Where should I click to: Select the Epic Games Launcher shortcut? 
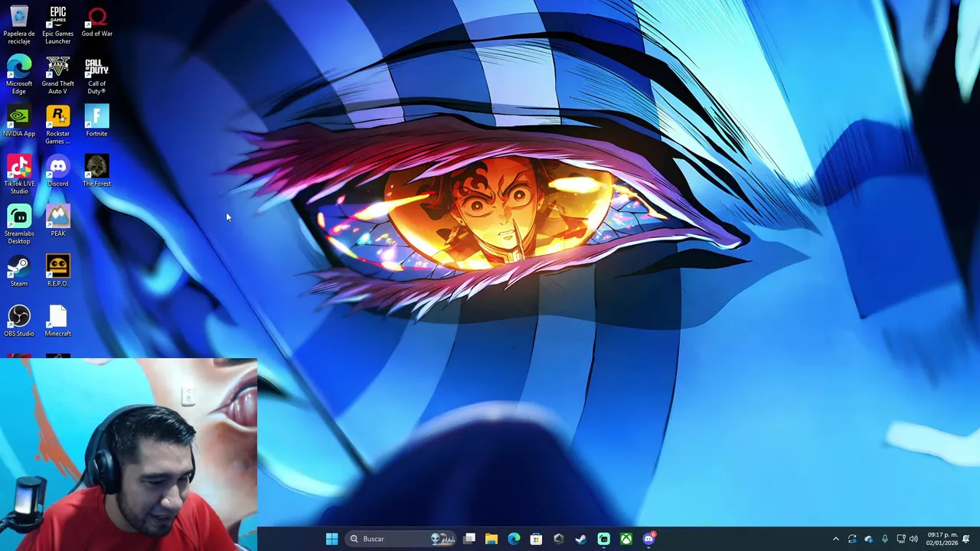tap(58, 24)
